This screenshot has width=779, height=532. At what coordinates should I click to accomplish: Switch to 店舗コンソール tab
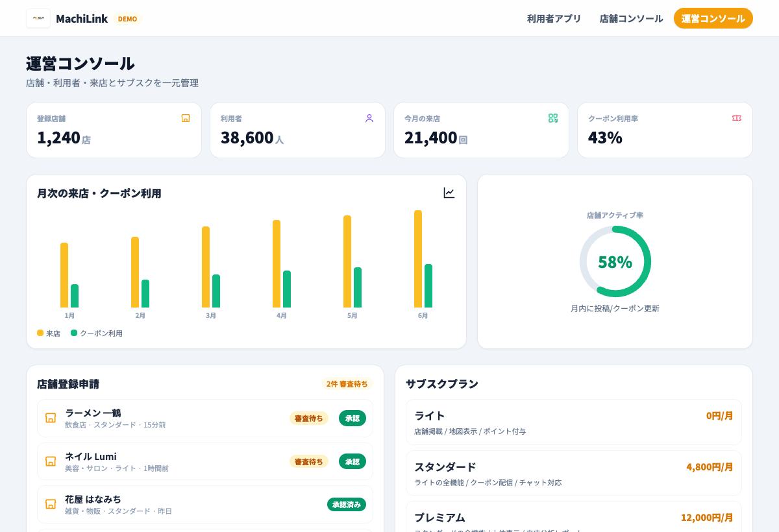click(631, 18)
